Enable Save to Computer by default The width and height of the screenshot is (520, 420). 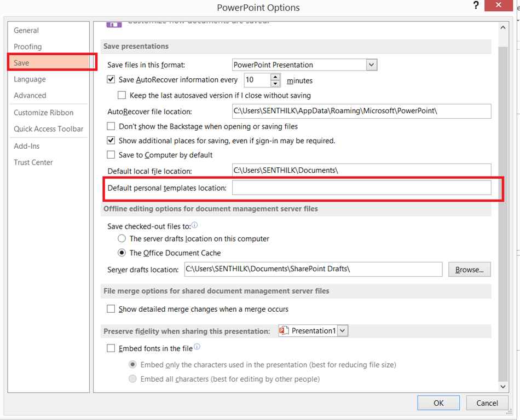click(112, 155)
